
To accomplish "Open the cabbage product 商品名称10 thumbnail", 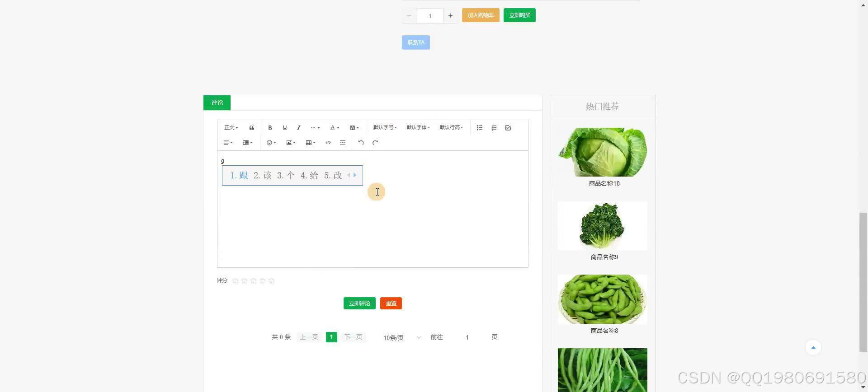I will coord(602,152).
